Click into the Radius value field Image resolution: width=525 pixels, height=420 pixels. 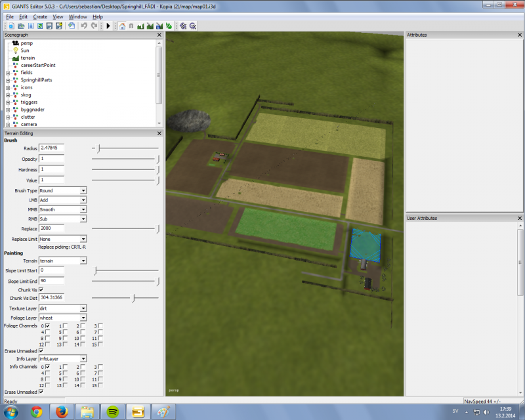52,148
